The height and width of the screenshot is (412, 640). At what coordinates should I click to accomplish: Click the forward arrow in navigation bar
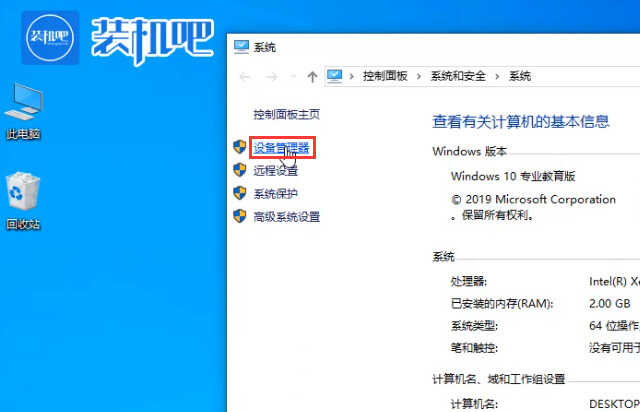[272, 76]
